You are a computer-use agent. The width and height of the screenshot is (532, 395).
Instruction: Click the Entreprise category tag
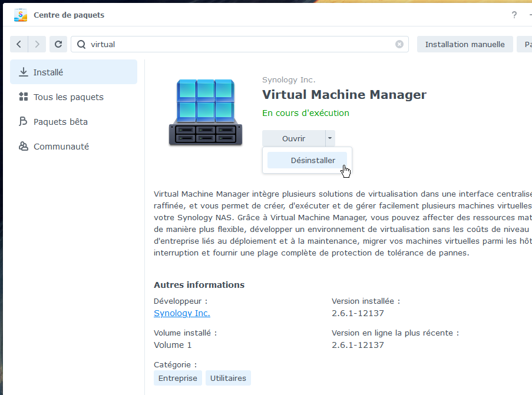point(177,378)
